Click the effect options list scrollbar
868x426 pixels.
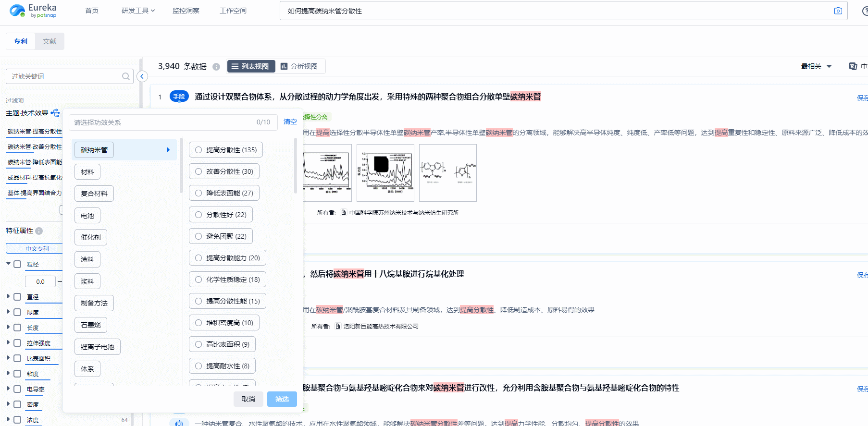point(295,166)
